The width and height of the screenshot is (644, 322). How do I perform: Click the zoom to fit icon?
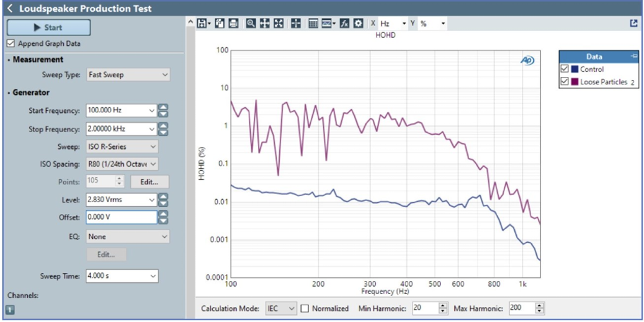(279, 24)
